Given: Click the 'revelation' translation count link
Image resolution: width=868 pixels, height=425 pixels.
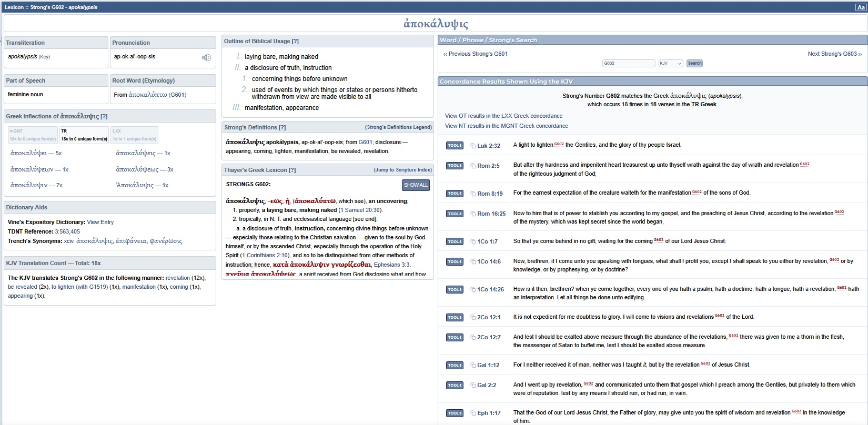Looking at the screenshot, I should 178,278.
